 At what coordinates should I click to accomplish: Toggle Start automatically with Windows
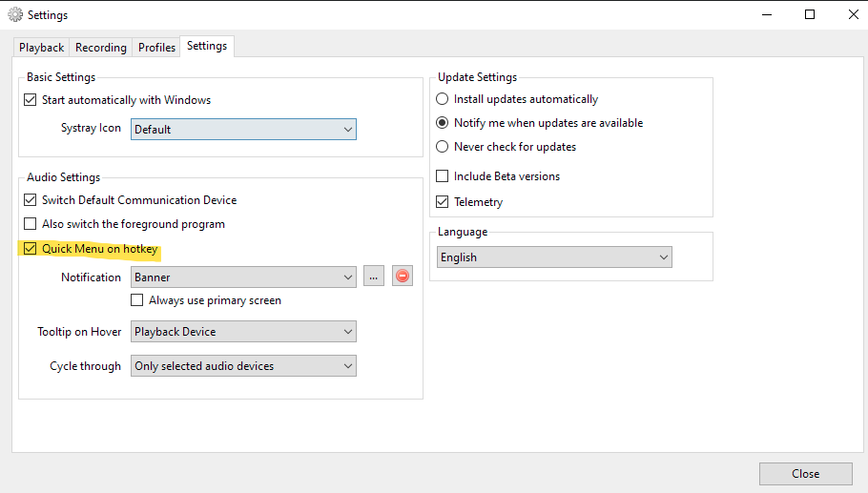click(30, 99)
